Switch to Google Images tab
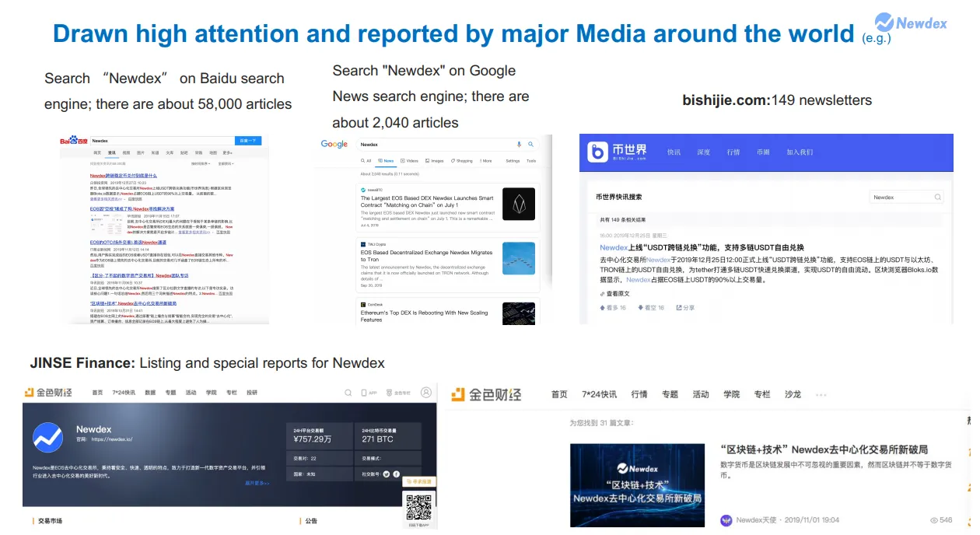The height and width of the screenshot is (535, 980). [434, 161]
